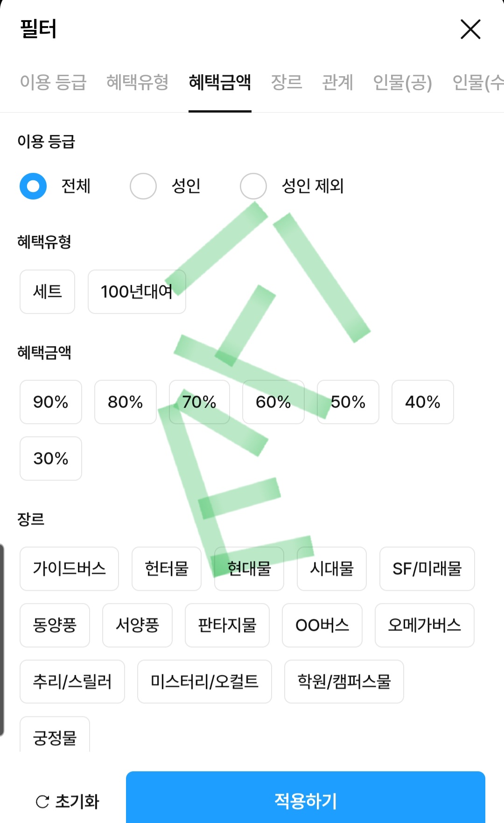This screenshot has height=823, width=504.
Task: Click the scrollbar handle on left edge
Action: pos(2,640)
